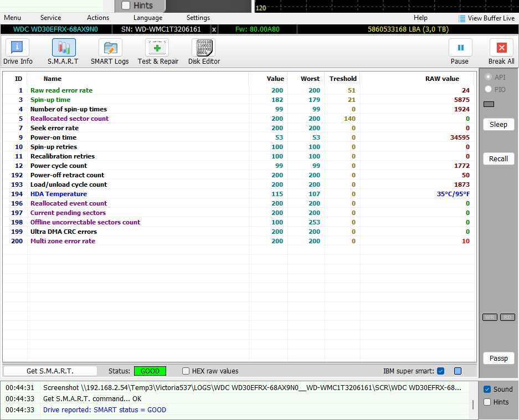This screenshot has width=519, height=420.
Task: Disable the Sound checkbox
Action: [487, 389]
